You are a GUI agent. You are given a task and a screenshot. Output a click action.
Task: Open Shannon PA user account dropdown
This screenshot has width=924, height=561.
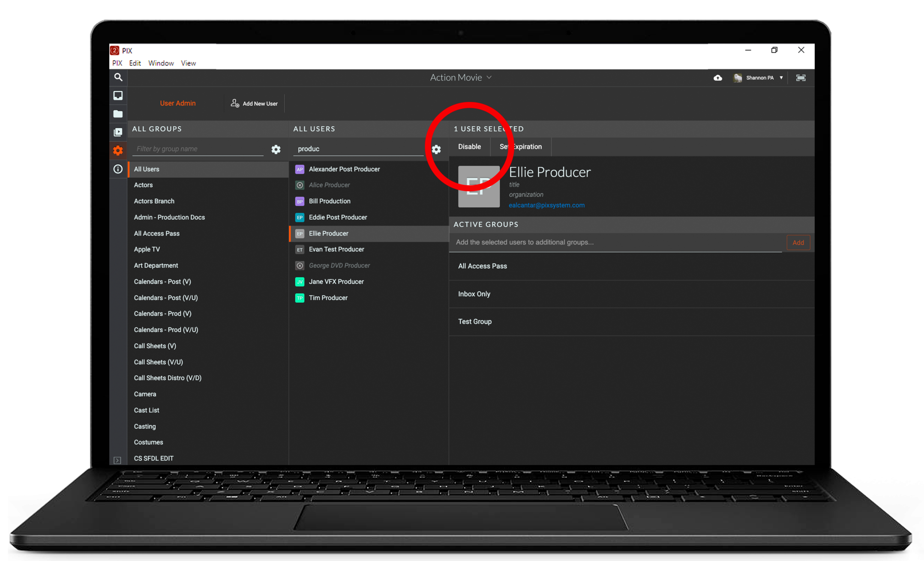(x=759, y=78)
